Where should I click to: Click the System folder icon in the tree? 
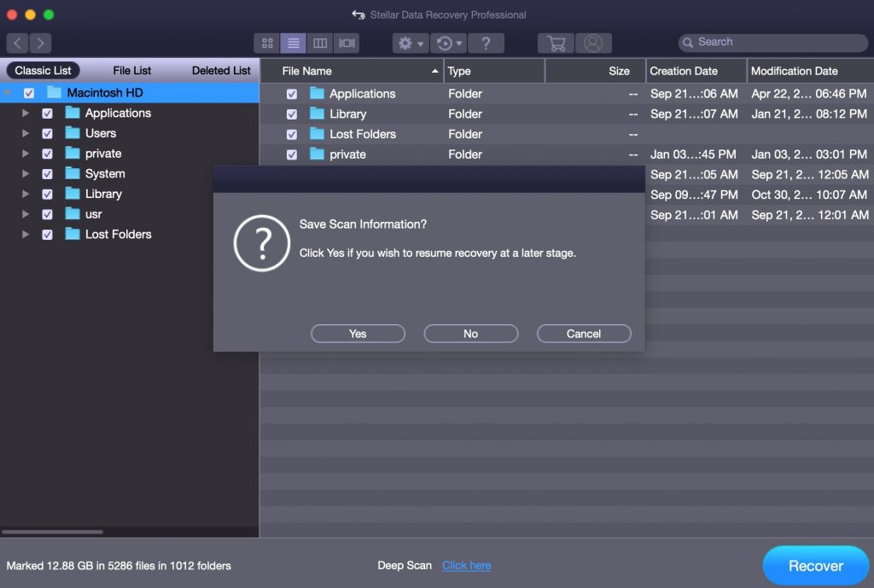pos(73,173)
